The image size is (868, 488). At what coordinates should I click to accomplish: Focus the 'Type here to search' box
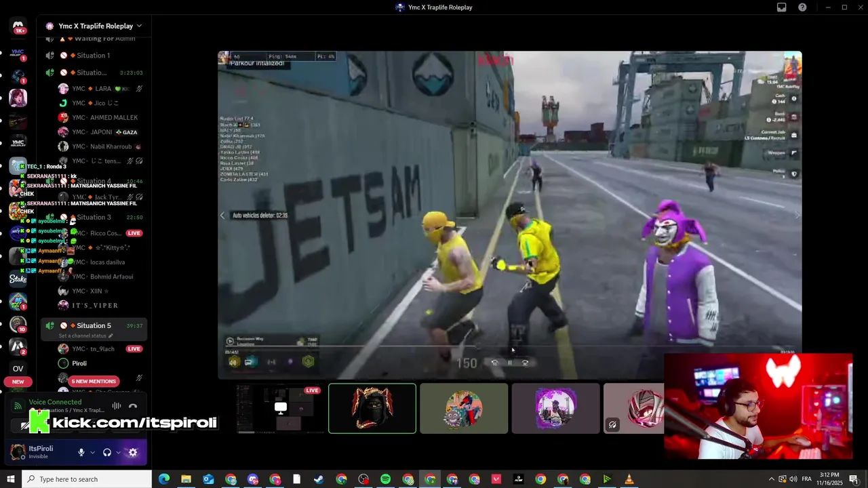(x=87, y=479)
